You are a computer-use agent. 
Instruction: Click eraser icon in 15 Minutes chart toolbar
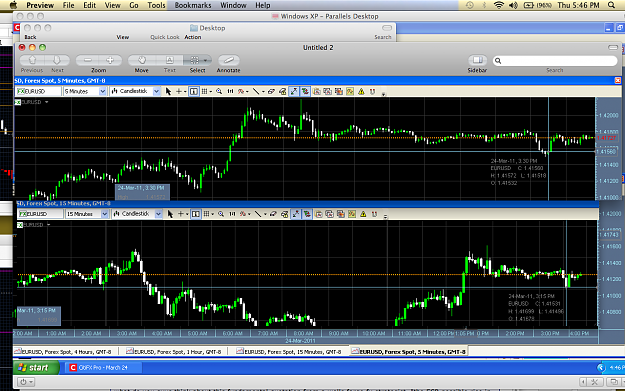(x=273, y=214)
